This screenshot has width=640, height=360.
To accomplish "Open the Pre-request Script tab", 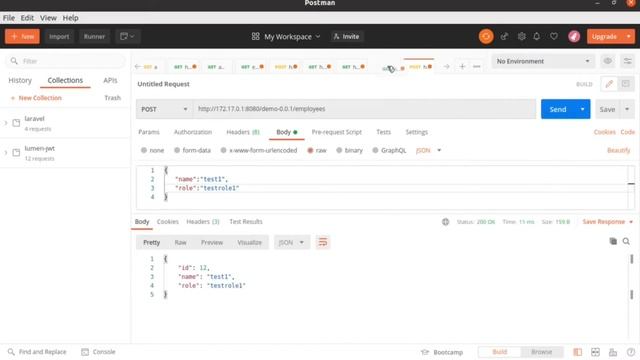I will pos(337,132).
